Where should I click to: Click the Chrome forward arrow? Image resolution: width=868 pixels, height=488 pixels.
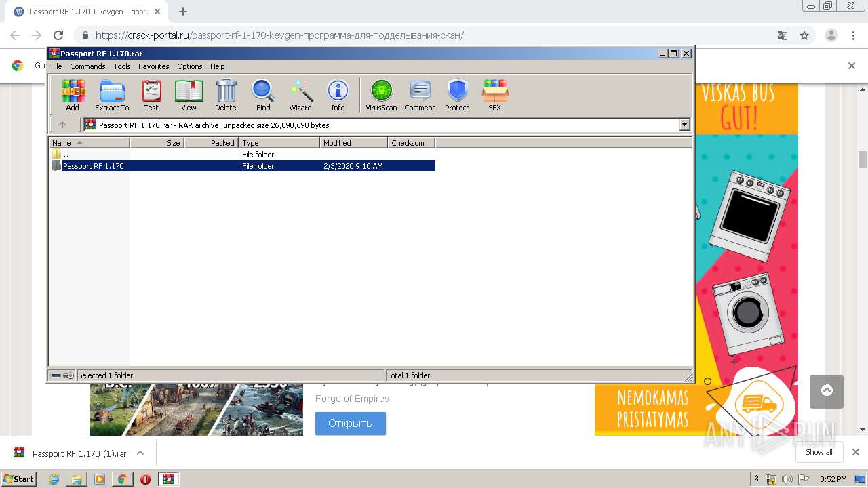click(x=37, y=35)
